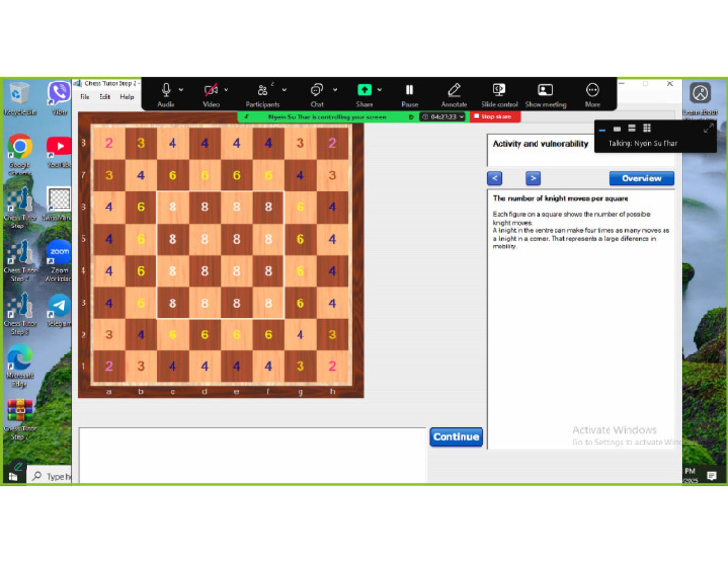Click the security shield icon in share bar
The width and height of the screenshot is (728, 563).
pos(410,117)
